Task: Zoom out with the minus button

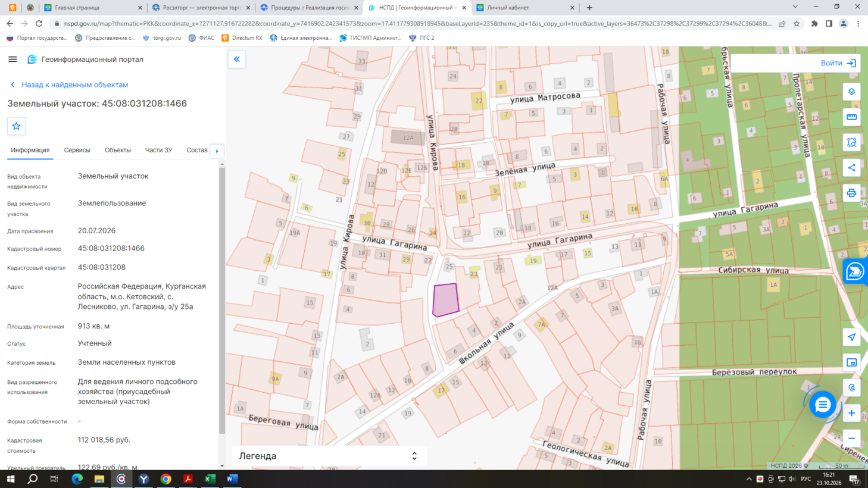Action: point(851,439)
